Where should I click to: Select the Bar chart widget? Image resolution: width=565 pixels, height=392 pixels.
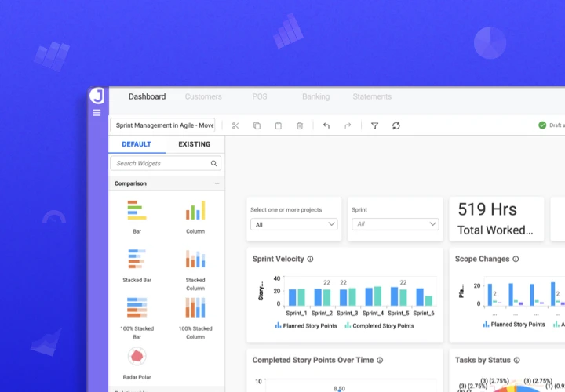pos(137,216)
